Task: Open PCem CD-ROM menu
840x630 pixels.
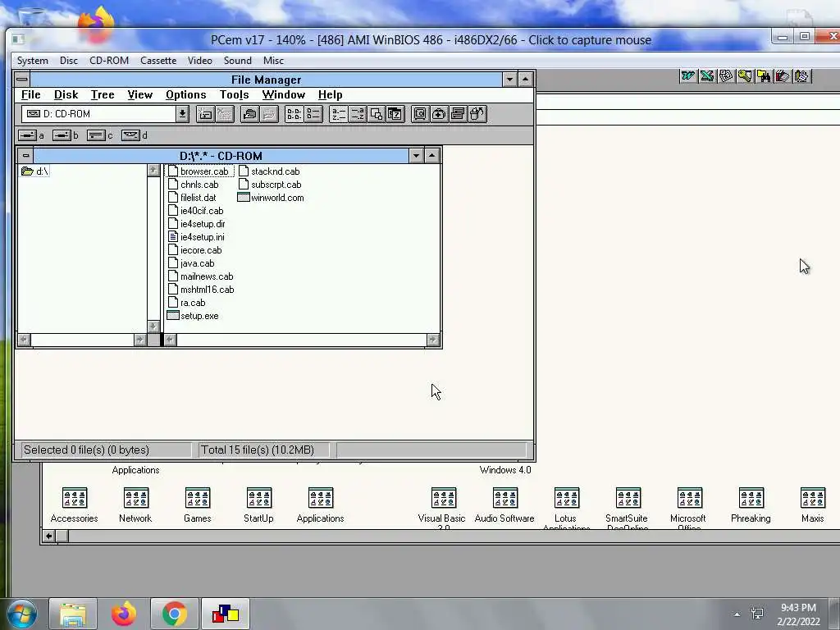Action: (x=109, y=61)
